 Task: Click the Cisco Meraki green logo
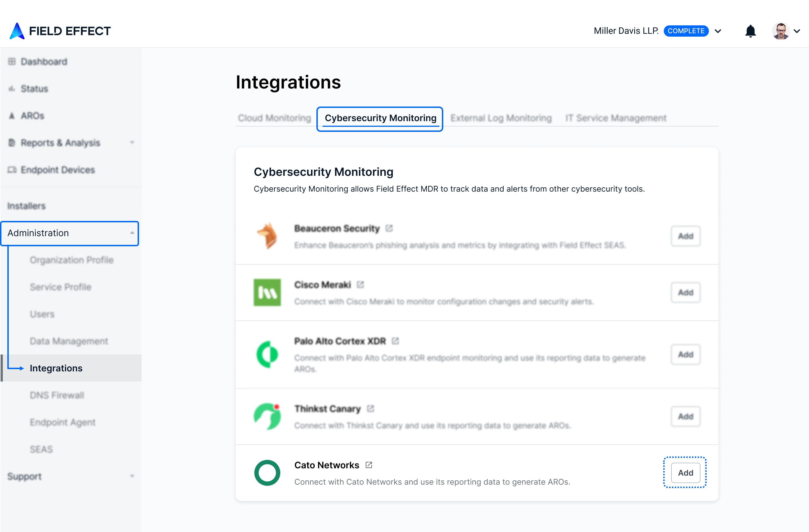(267, 292)
